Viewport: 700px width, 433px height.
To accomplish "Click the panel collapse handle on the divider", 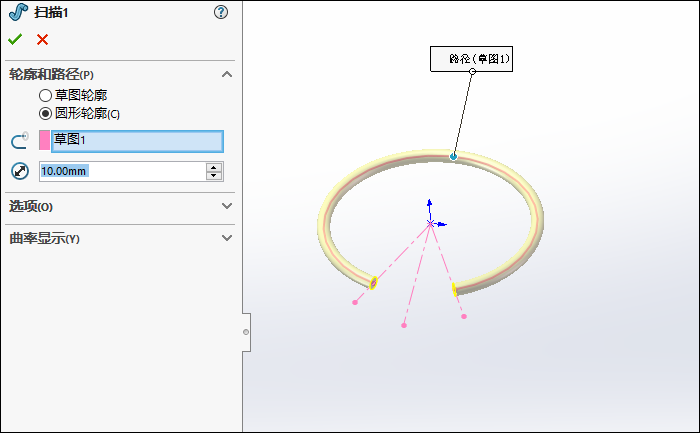I will (x=246, y=332).
